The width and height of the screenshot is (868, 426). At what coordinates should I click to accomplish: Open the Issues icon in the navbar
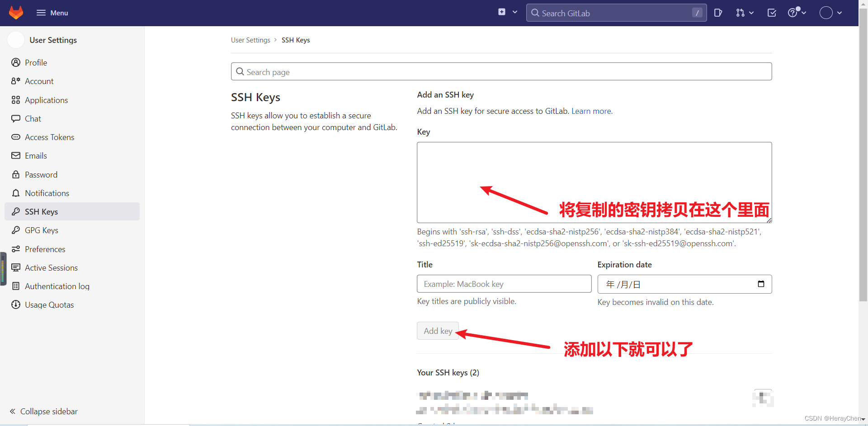(718, 13)
